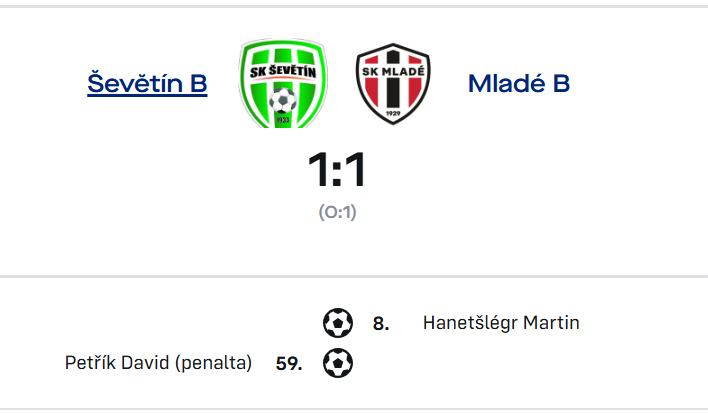The height and width of the screenshot is (413, 708).
Task: Select the final score 1:1
Action: 337,170
